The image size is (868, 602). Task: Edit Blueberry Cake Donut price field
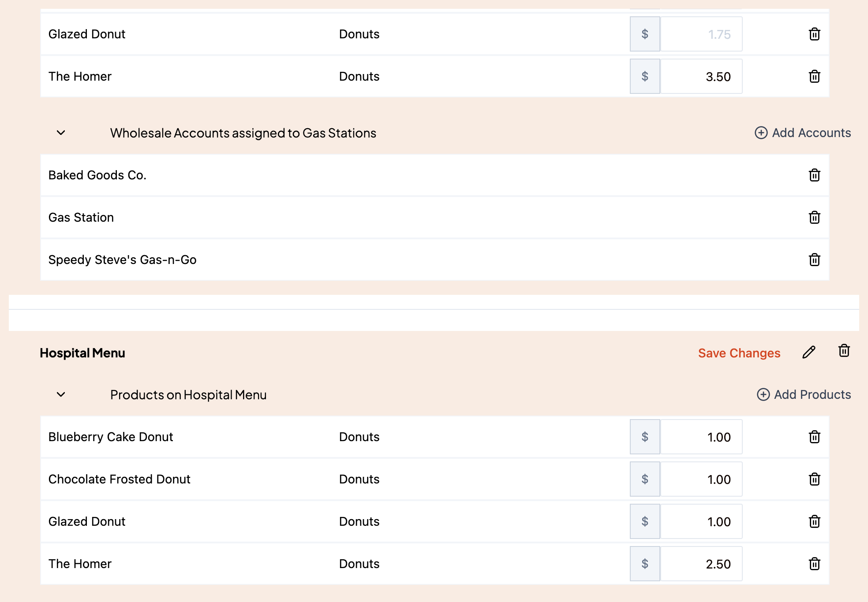pyautogui.click(x=701, y=437)
